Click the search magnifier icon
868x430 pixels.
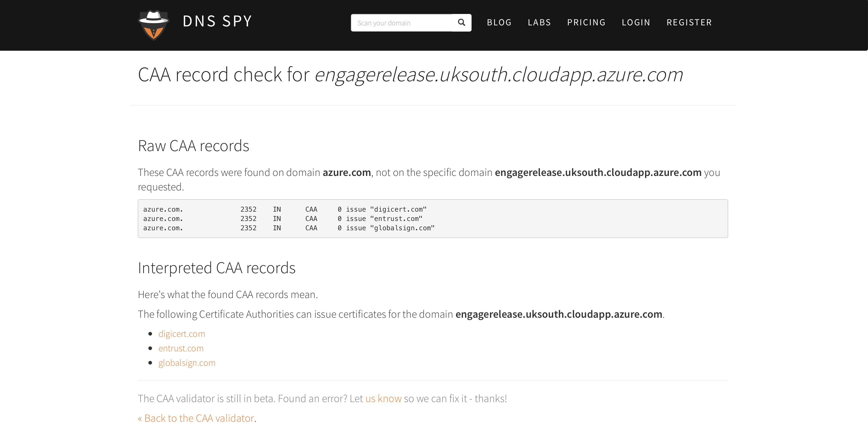click(461, 23)
